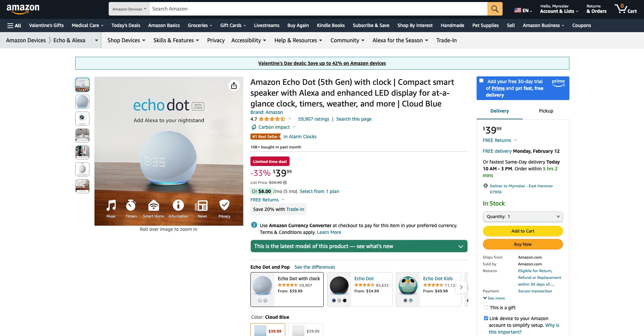Open the Quantity dropdown
Screen dimensions: 644x336
(523, 216)
